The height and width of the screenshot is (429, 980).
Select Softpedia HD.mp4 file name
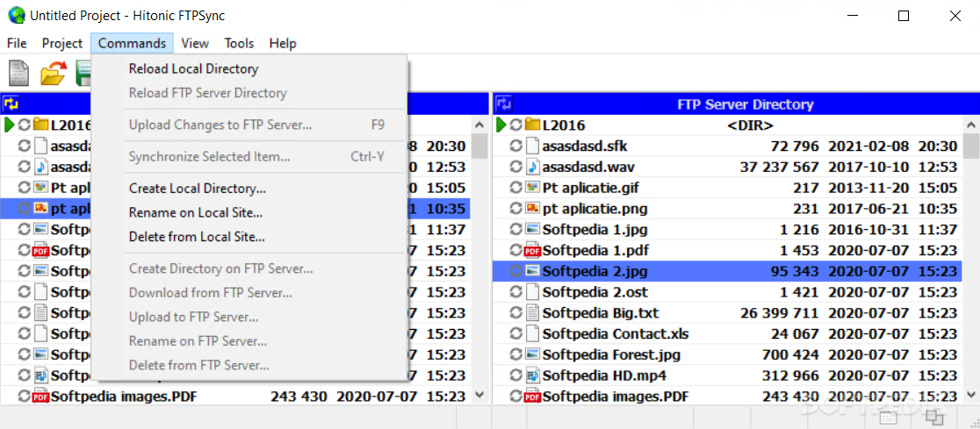pyautogui.click(x=604, y=375)
